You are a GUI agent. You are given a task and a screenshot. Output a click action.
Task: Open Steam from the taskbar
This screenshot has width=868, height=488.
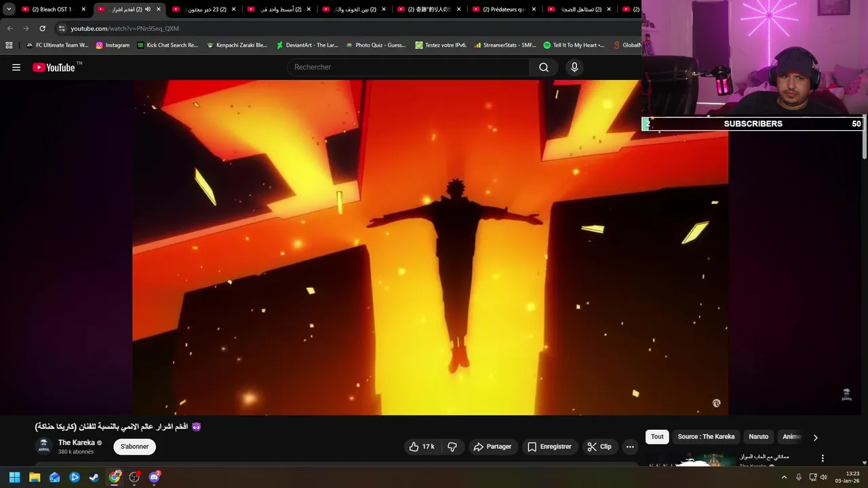(94, 477)
